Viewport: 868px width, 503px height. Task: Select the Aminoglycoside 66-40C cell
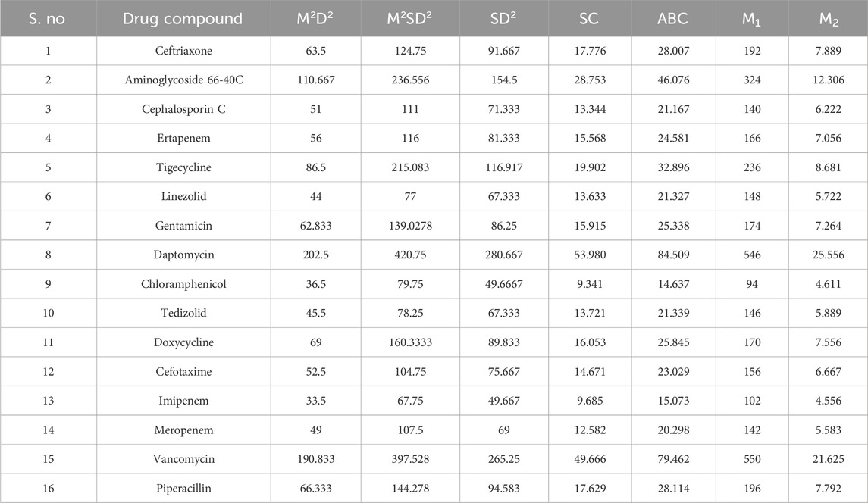[183, 80]
